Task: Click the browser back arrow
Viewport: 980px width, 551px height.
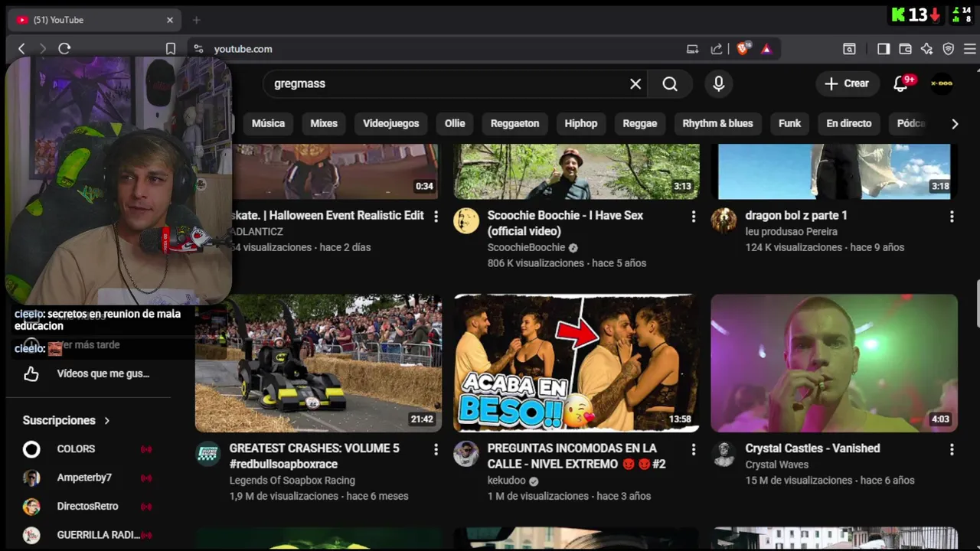Action: [21, 49]
